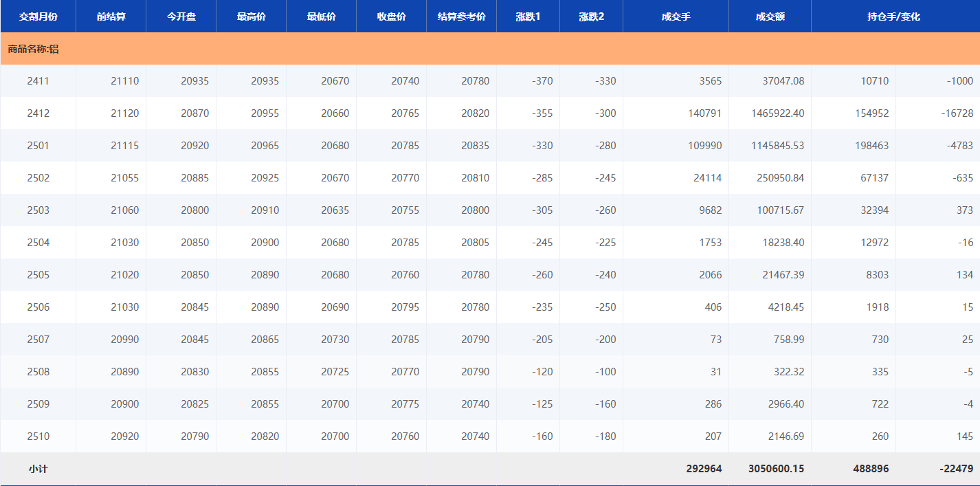
Task: Select the turnover value 1465922.40
Action: point(778,113)
